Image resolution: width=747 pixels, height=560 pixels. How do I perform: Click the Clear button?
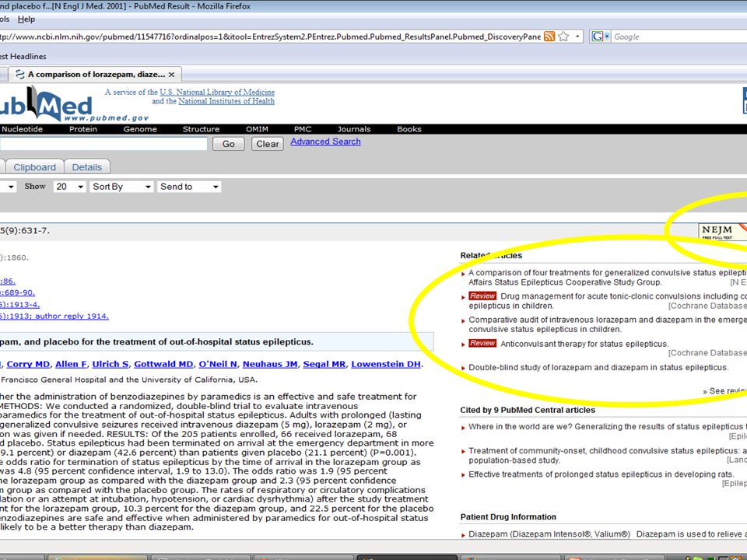pyautogui.click(x=267, y=144)
